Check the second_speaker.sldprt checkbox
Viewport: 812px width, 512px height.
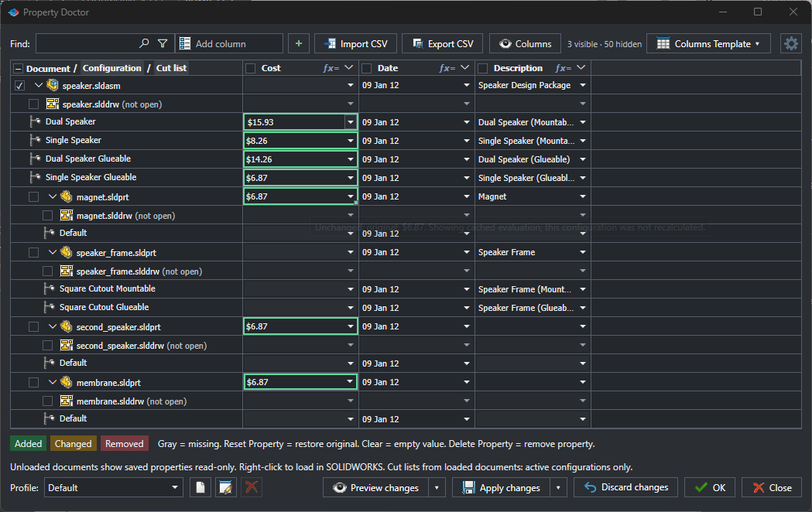pyautogui.click(x=33, y=326)
